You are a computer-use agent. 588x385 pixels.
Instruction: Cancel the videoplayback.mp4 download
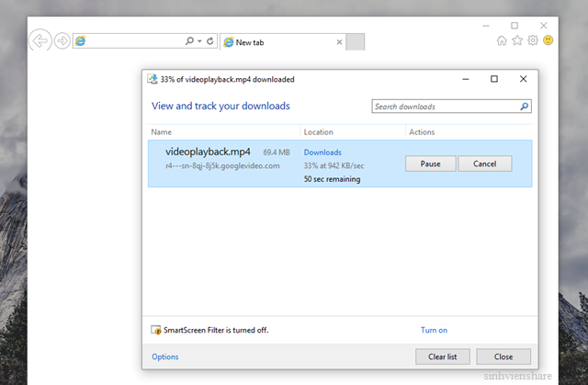click(x=484, y=164)
